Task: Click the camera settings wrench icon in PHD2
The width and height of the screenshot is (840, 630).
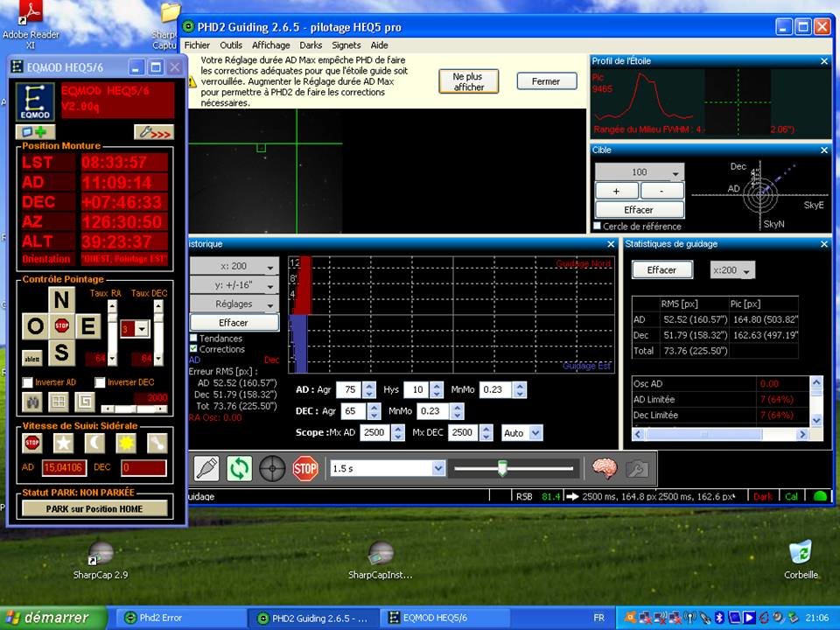Action: [x=637, y=469]
